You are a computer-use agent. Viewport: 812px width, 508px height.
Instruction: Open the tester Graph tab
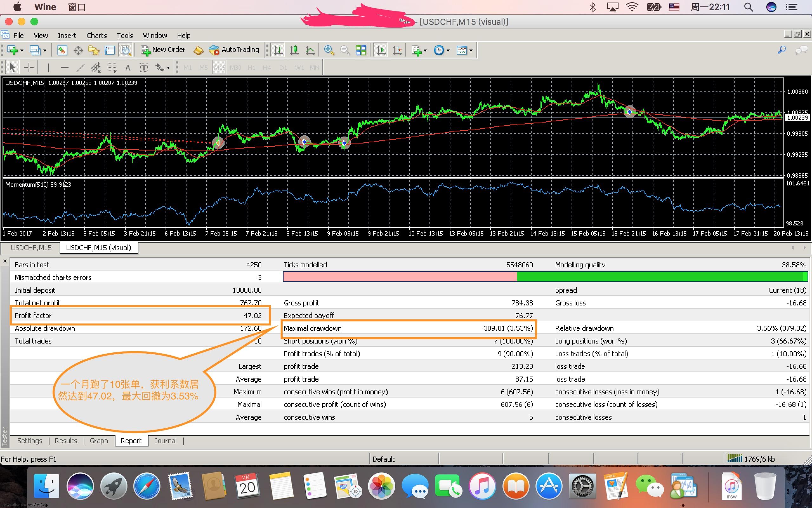(x=99, y=440)
